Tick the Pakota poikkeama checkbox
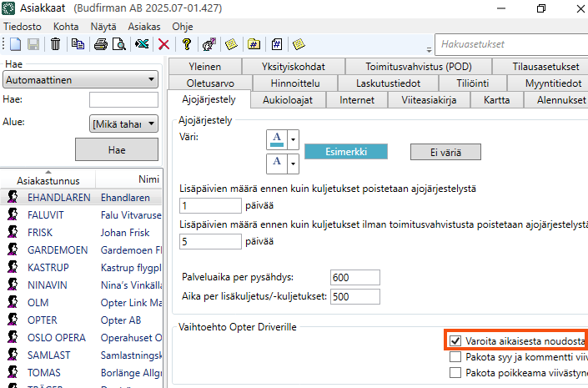This screenshot has width=588, height=388. pyautogui.click(x=455, y=372)
